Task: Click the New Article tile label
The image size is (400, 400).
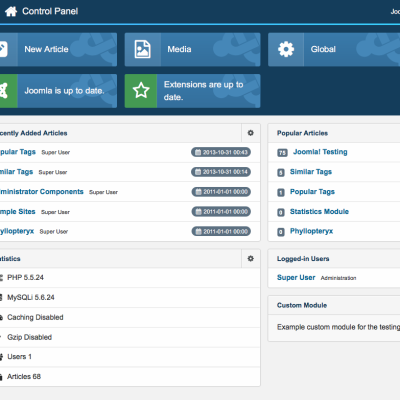Action: point(46,49)
